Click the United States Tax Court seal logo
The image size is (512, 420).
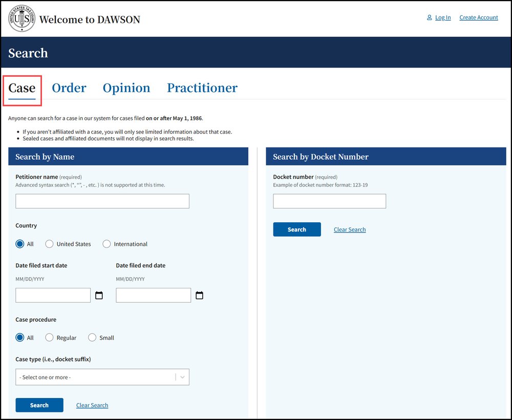tap(21, 18)
